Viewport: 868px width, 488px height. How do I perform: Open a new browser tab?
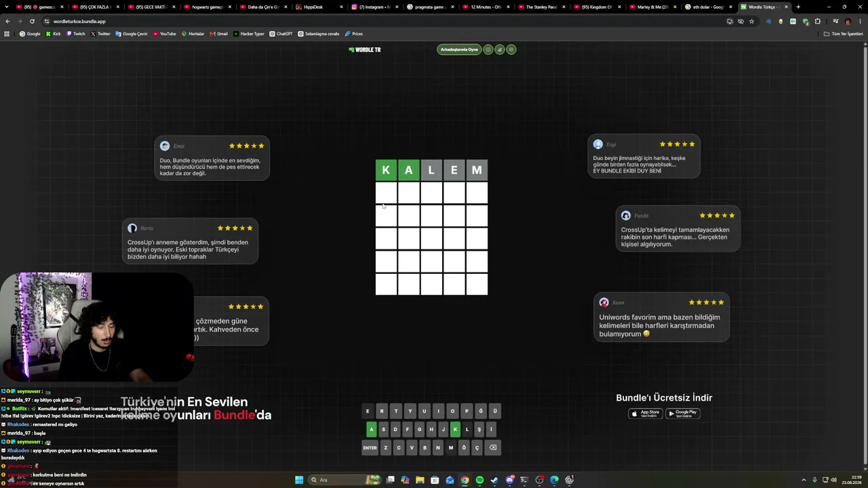[798, 7]
